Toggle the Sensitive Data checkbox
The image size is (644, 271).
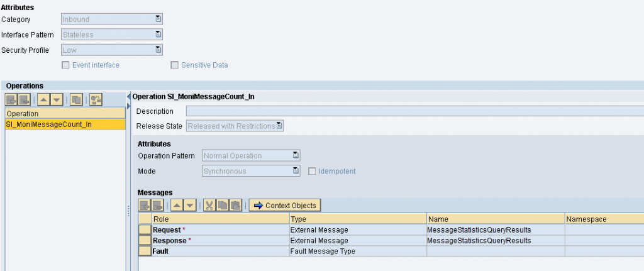pyautogui.click(x=175, y=65)
